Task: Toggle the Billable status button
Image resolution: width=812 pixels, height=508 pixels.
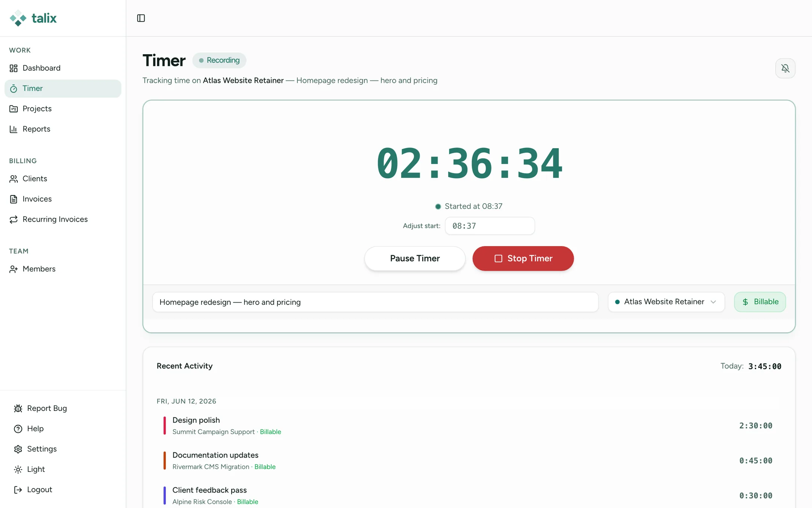Action: (760, 302)
